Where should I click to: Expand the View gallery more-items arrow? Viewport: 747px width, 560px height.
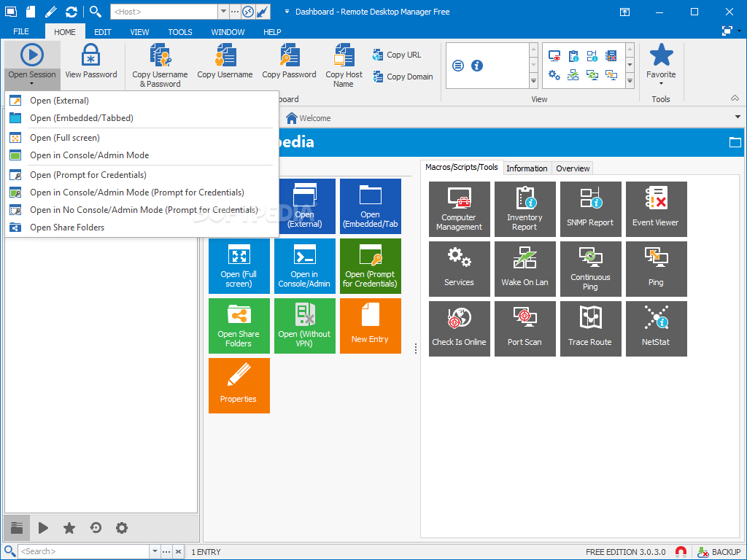pyautogui.click(x=533, y=81)
